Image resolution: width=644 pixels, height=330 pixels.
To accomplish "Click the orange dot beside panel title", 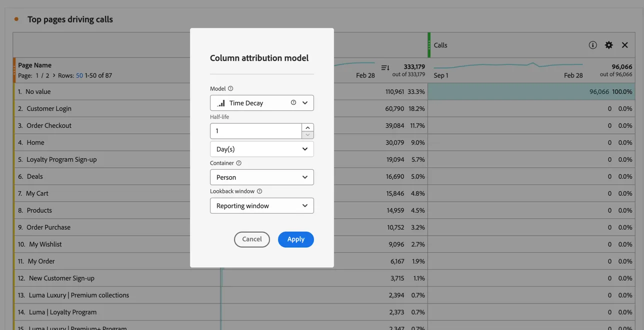I will [16, 19].
